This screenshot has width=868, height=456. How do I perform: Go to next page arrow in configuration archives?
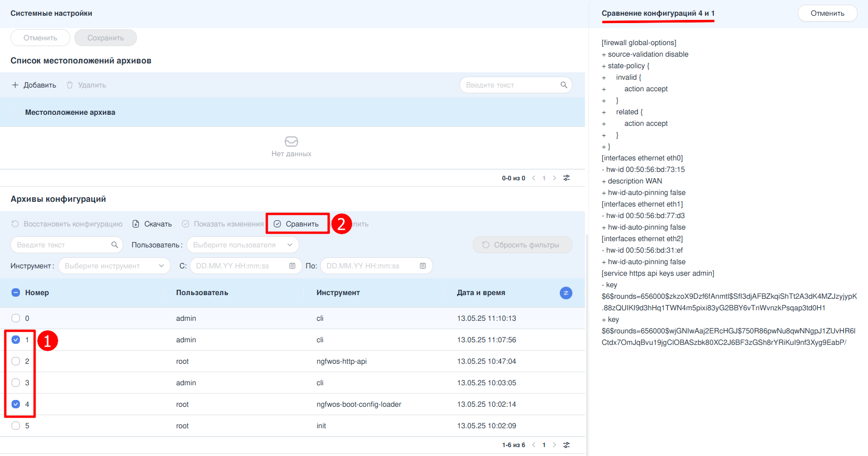click(555, 445)
